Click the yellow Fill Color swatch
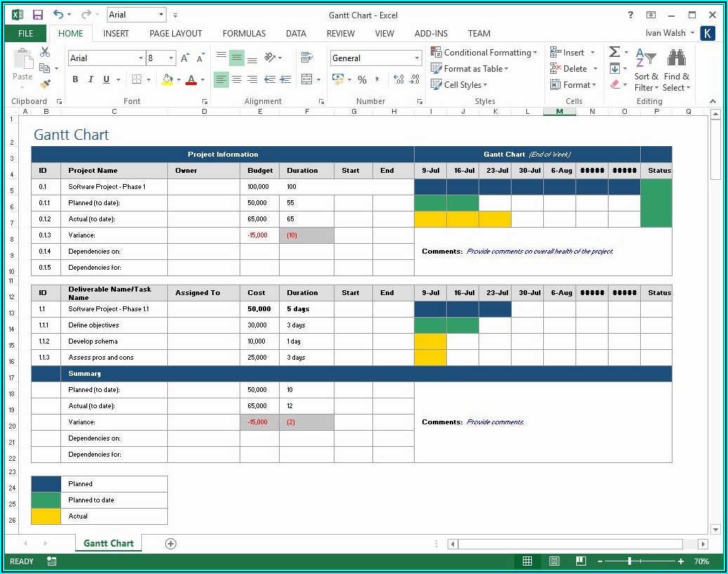 [x=167, y=79]
